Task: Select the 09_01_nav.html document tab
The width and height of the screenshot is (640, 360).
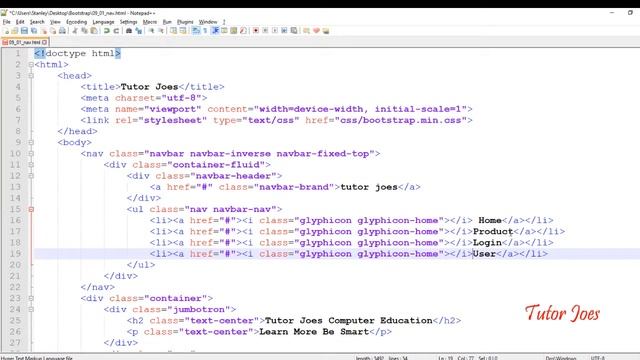Action: tap(24, 42)
